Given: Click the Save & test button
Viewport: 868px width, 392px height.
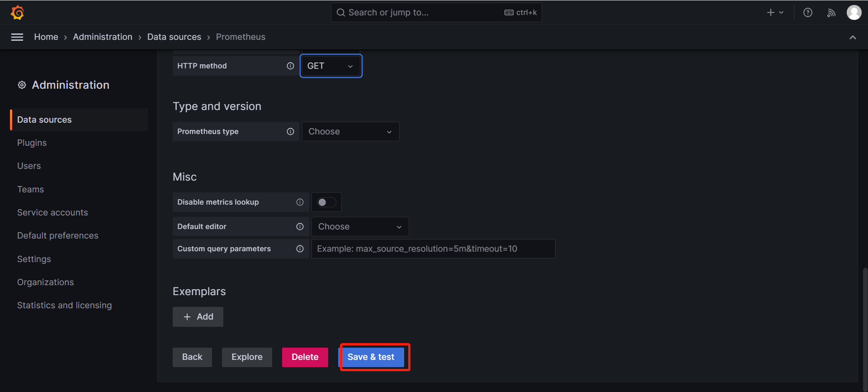Looking at the screenshot, I should [x=371, y=357].
